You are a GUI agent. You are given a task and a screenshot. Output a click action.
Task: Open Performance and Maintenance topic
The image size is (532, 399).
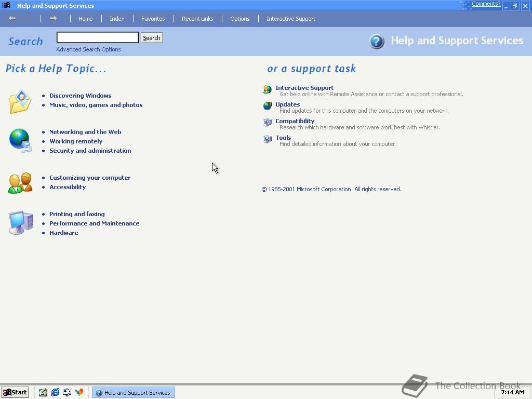pos(95,223)
